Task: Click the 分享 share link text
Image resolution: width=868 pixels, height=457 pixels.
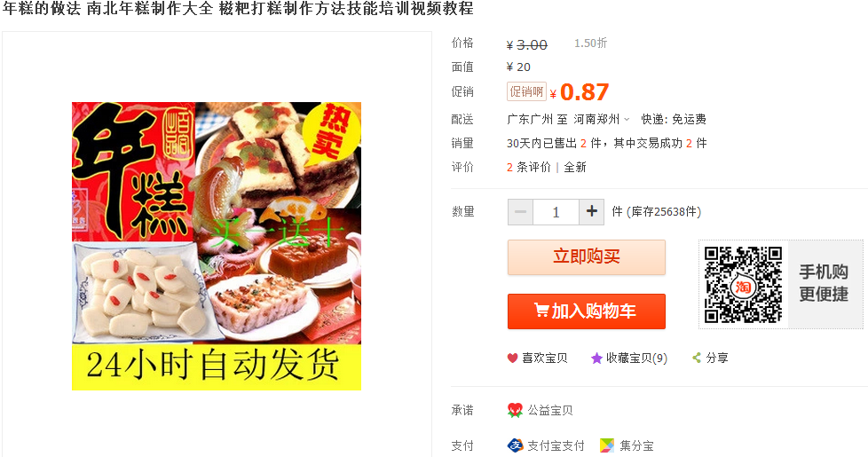Action: [717, 358]
